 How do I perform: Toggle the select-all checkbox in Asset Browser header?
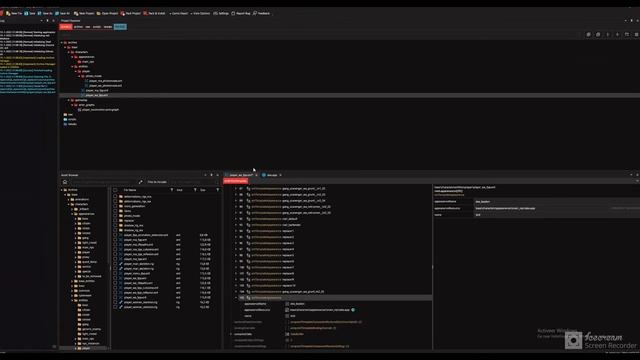[x=115, y=190]
